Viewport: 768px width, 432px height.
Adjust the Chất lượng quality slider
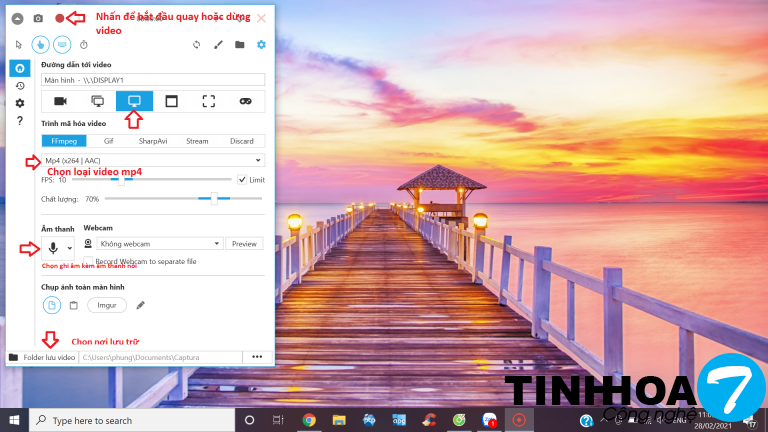pyautogui.click(x=214, y=199)
